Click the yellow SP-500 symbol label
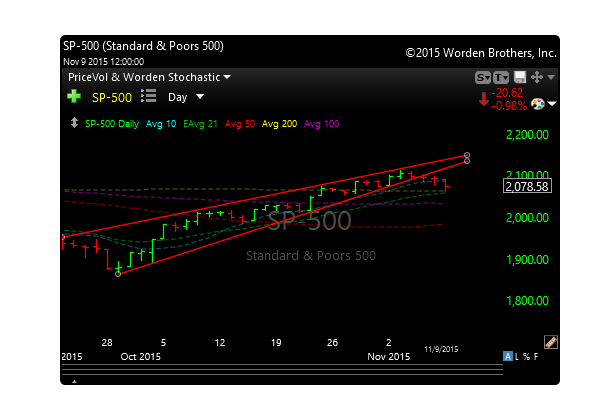 pos(112,98)
